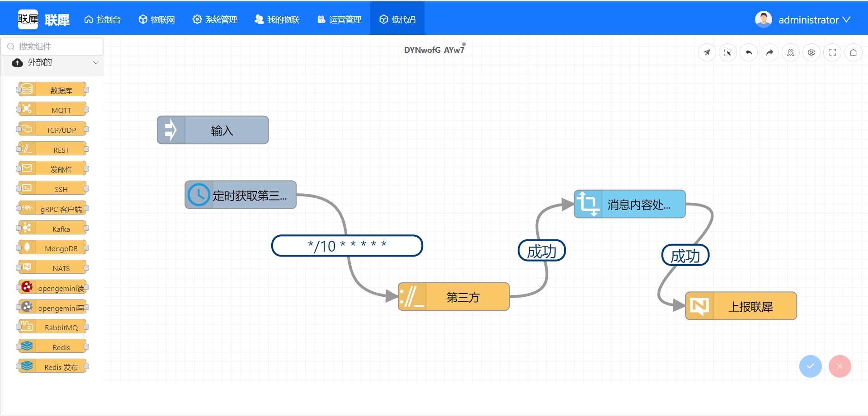The height and width of the screenshot is (416, 868).
Task: Click the map pin locate icon
Action: pos(790,52)
